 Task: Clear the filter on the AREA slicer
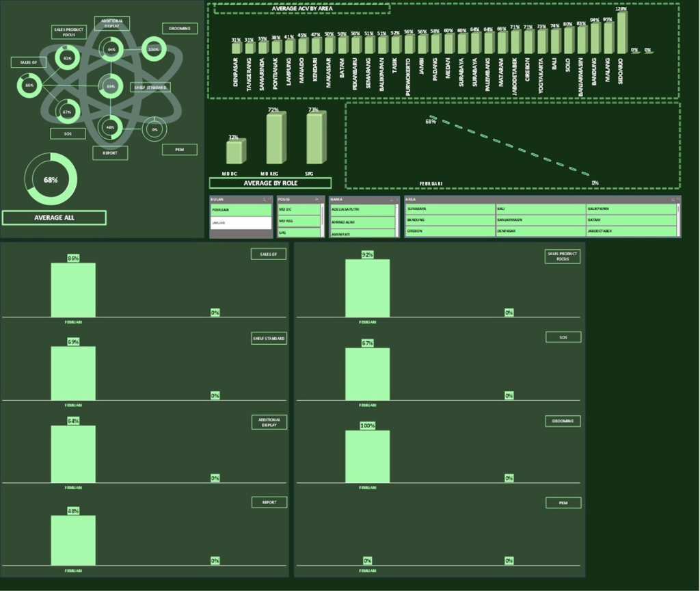pos(678,199)
